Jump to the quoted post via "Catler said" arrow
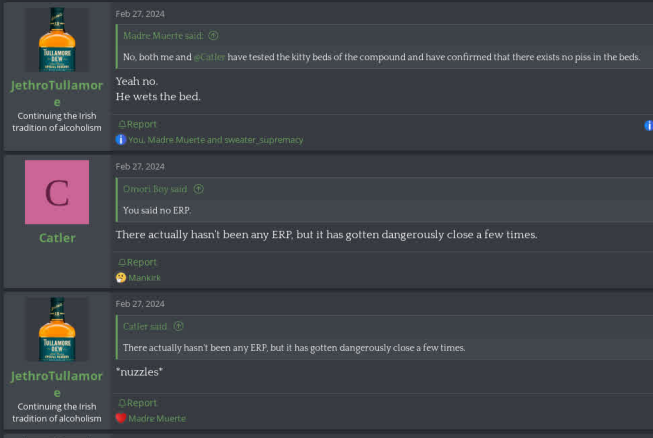This screenshot has height=438, width=653. tap(179, 326)
